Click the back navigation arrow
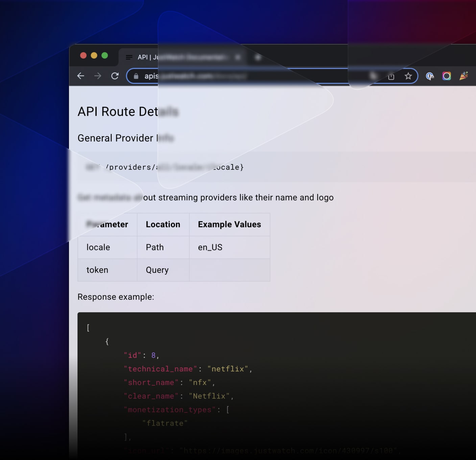476x460 pixels. 80,76
